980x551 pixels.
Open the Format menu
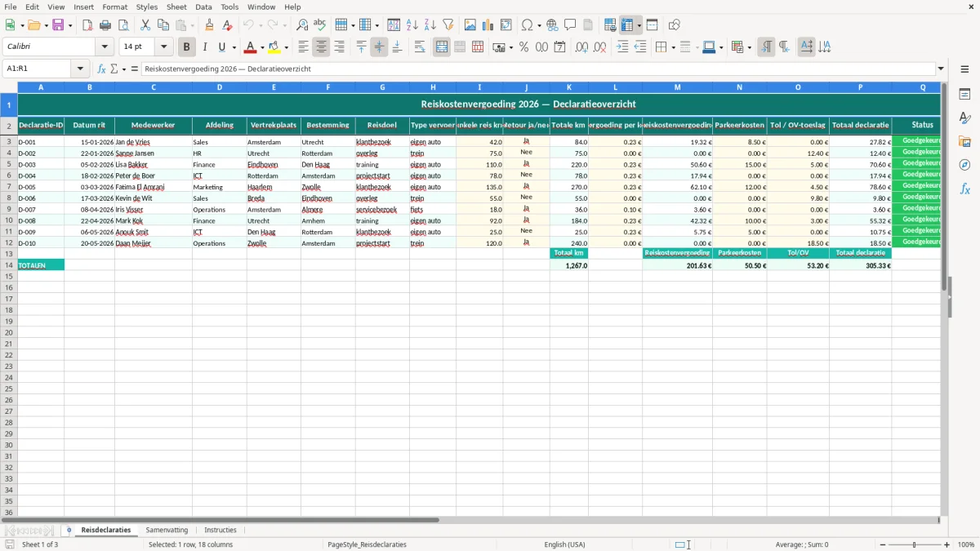[114, 7]
